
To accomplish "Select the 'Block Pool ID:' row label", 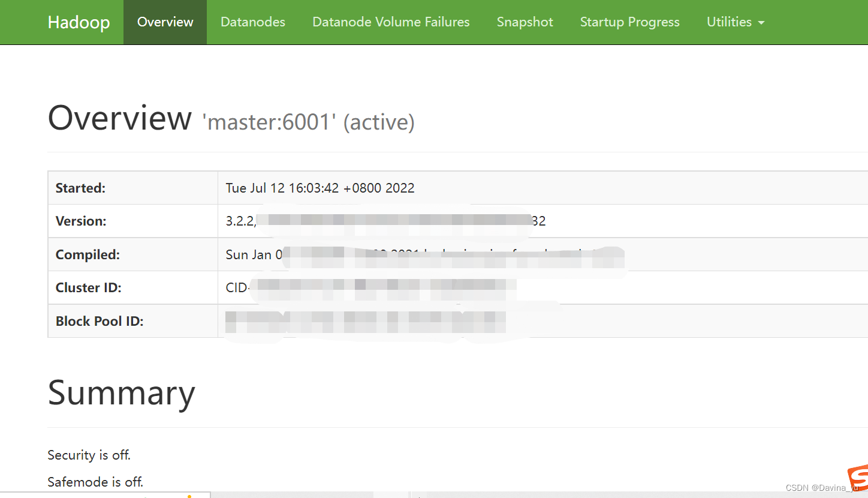I will (x=100, y=321).
